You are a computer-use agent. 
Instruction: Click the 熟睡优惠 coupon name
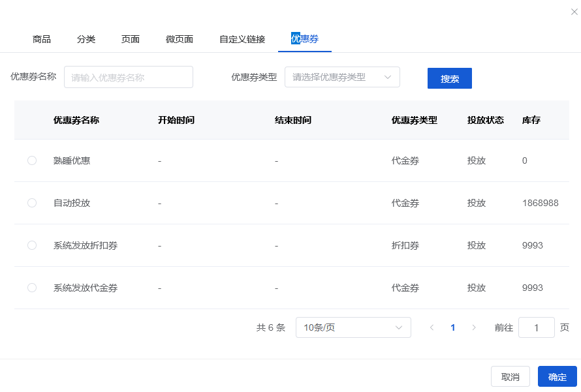[x=72, y=160]
